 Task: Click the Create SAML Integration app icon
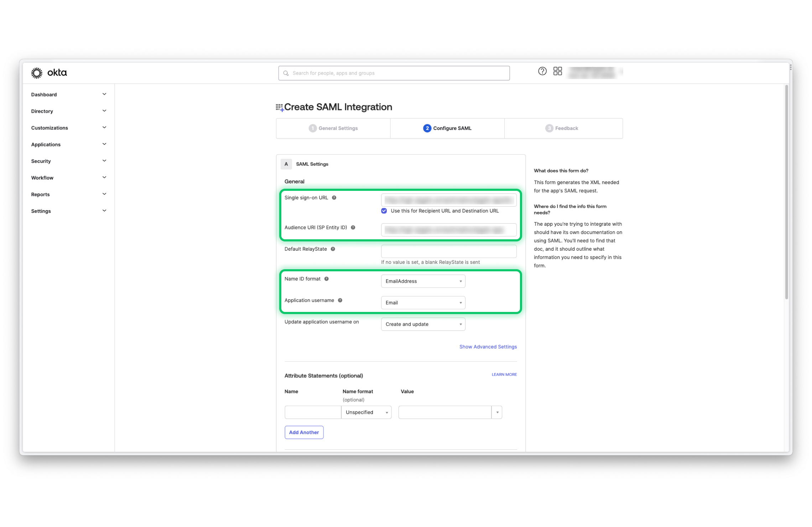280,108
